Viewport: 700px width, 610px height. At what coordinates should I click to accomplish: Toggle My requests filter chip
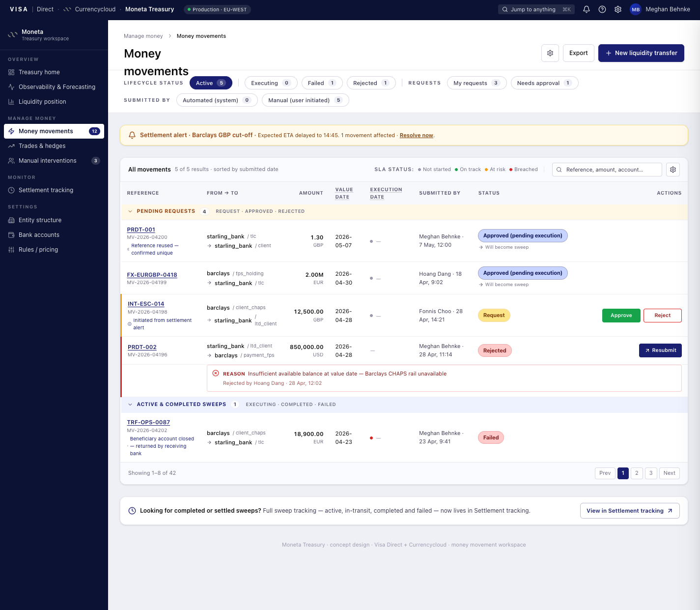pos(476,83)
